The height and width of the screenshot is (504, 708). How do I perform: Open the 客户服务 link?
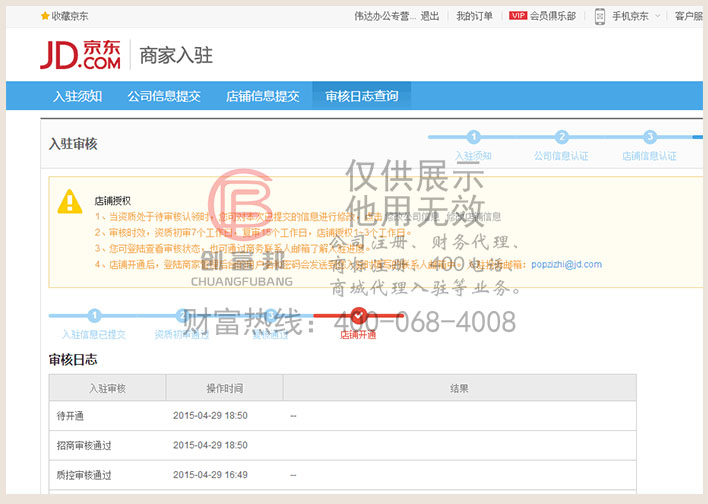point(689,16)
